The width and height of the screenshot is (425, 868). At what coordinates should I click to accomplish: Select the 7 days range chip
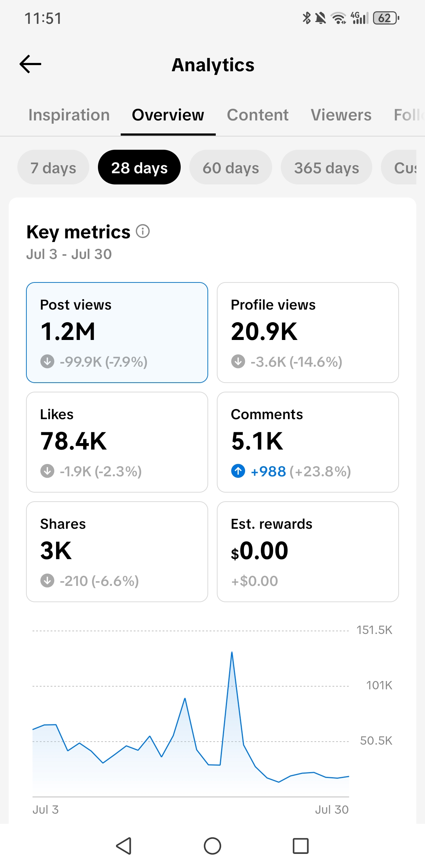coord(53,167)
